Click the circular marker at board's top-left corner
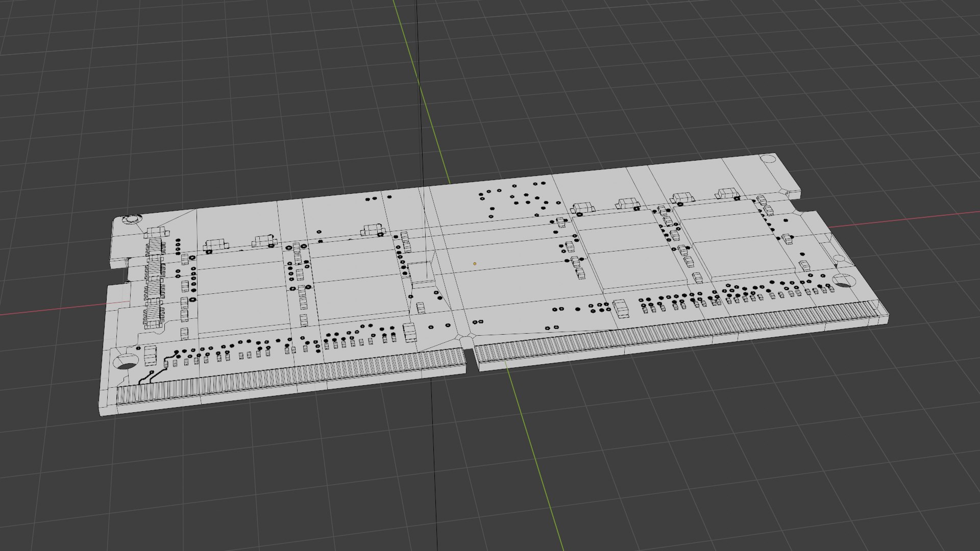This screenshot has height=551, width=980. pos(132,220)
